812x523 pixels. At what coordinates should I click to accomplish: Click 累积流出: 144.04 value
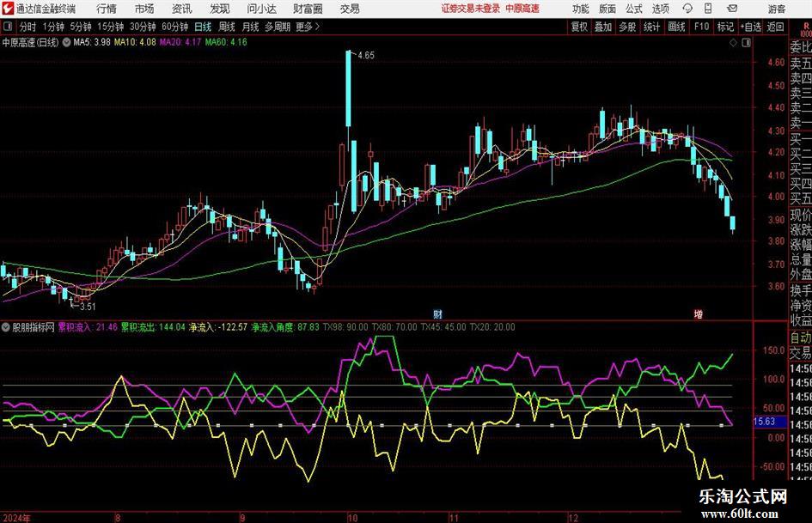pyautogui.click(x=153, y=326)
